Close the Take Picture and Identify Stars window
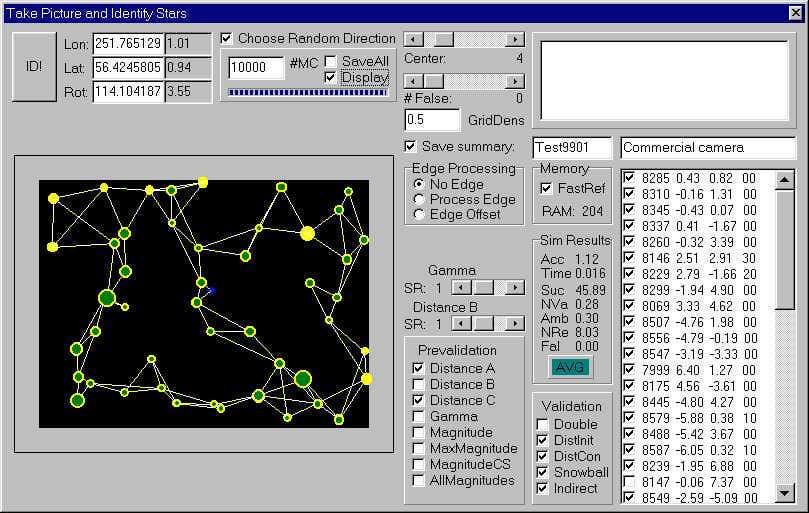Image resolution: width=809 pixels, height=513 pixels. pos(796,13)
